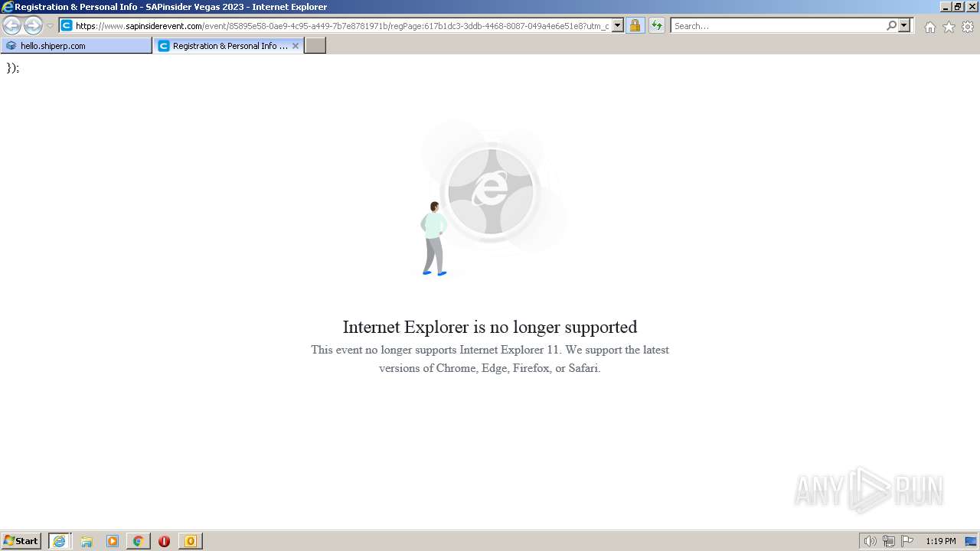Switch to the hello.shiperp.com tab
980x551 pixels.
click(x=77, y=46)
